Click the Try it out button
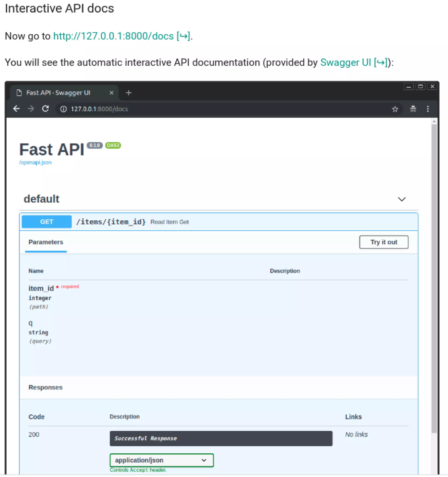Screen dimensions: 448x477 coord(383,242)
